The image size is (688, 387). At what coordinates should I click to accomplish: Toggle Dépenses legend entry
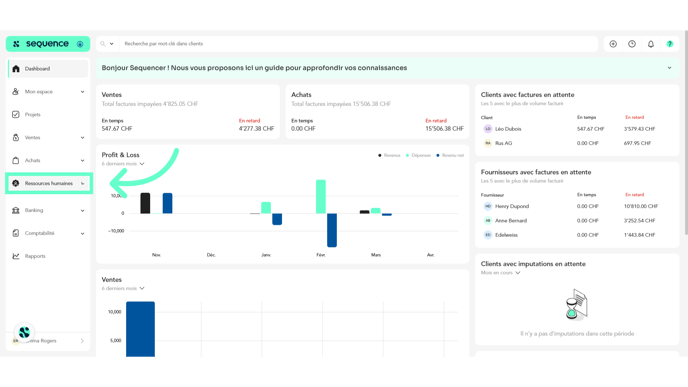(x=418, y=155)
